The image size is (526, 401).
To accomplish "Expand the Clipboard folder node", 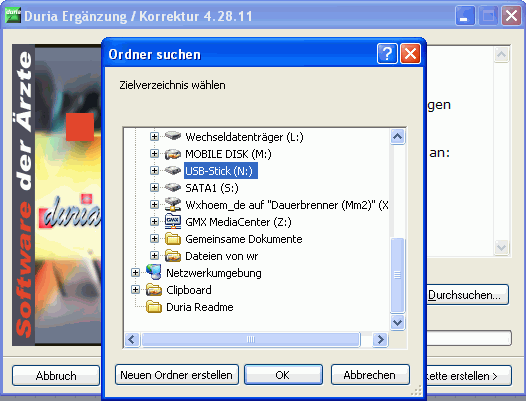I will (135, 289).
